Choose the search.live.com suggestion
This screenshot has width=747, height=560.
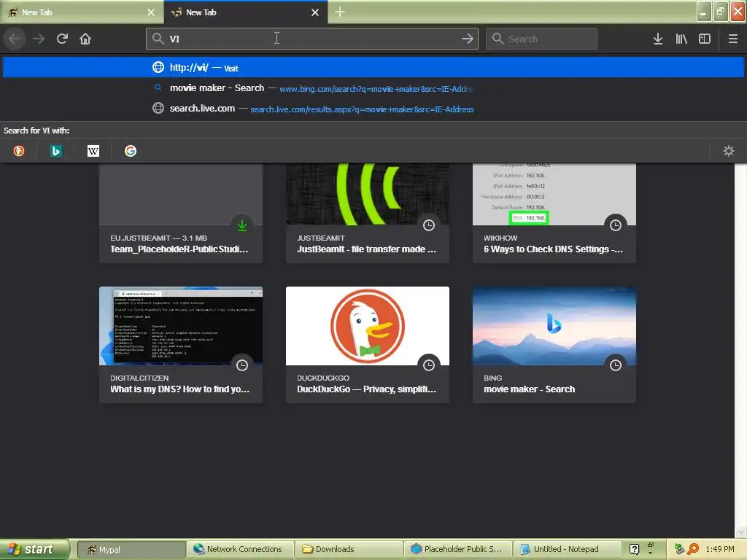pyautogui.click(x=373, y=109)
